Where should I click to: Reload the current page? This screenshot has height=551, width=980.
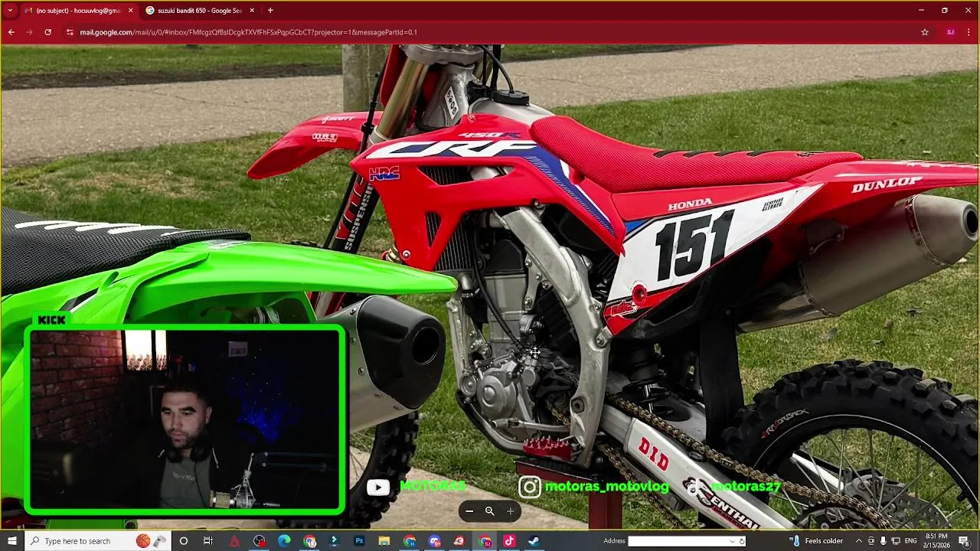coord(47,32)
